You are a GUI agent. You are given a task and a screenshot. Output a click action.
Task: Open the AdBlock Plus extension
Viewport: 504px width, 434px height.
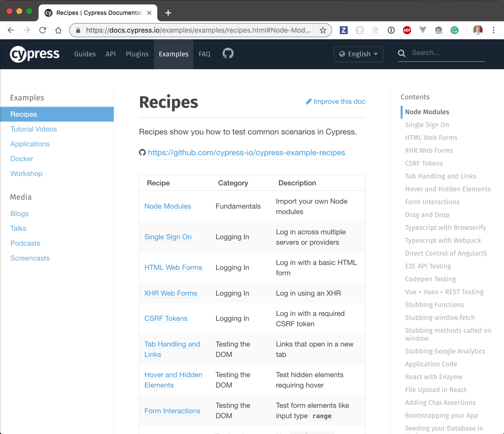coord(407,30)
